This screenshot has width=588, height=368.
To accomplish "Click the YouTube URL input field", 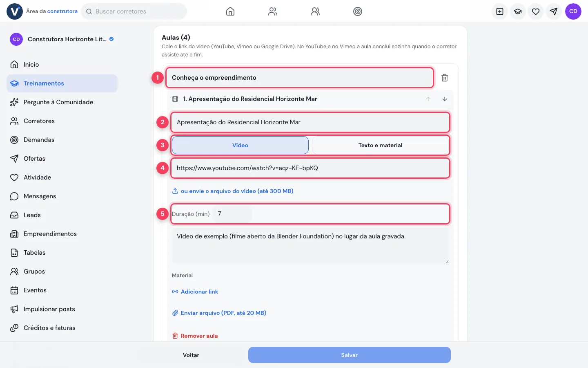I will click(310, 168).
